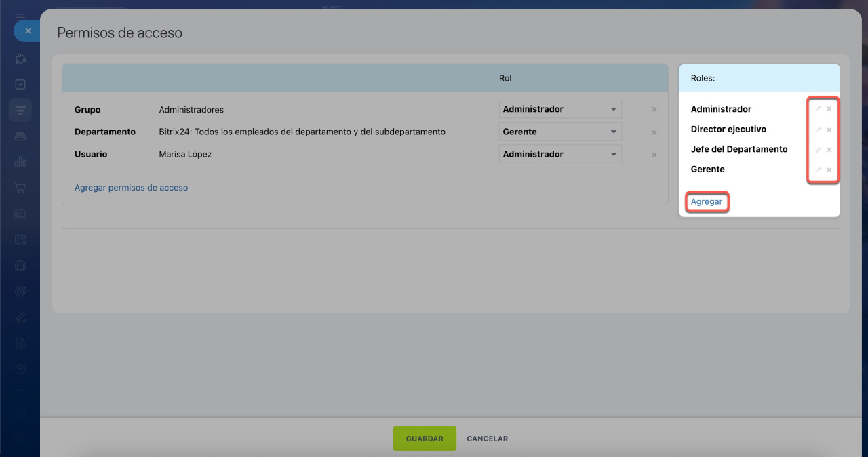The image size is (868, 457).
Task: Delete the Administrador role in Roles panel
Action: (x=829, y=109)
